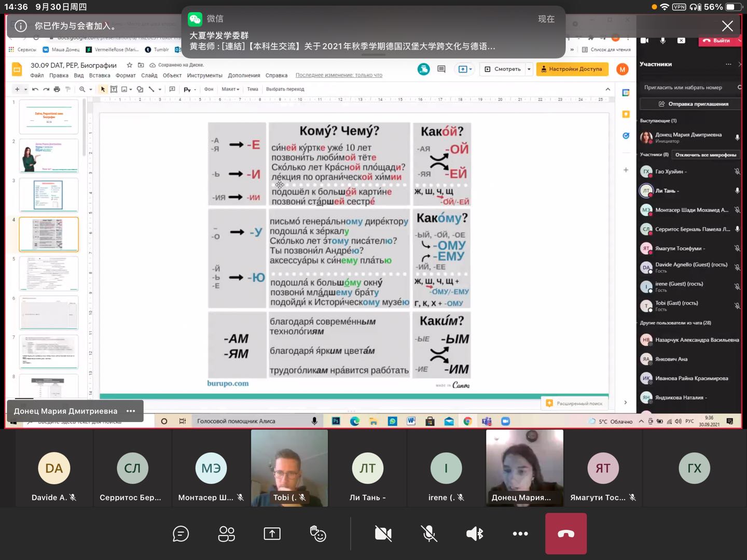Click the Настройки Доступа button
The width and height of the screenshot is (747, 560).
click(572, 69)
